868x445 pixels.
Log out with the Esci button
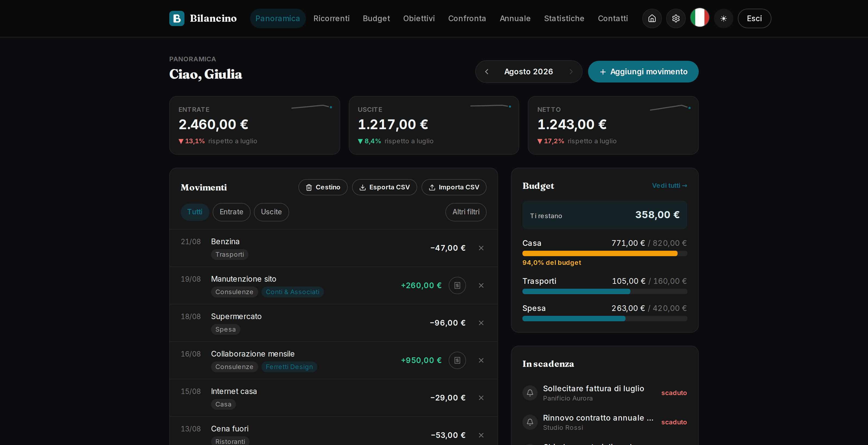(754, 18)
